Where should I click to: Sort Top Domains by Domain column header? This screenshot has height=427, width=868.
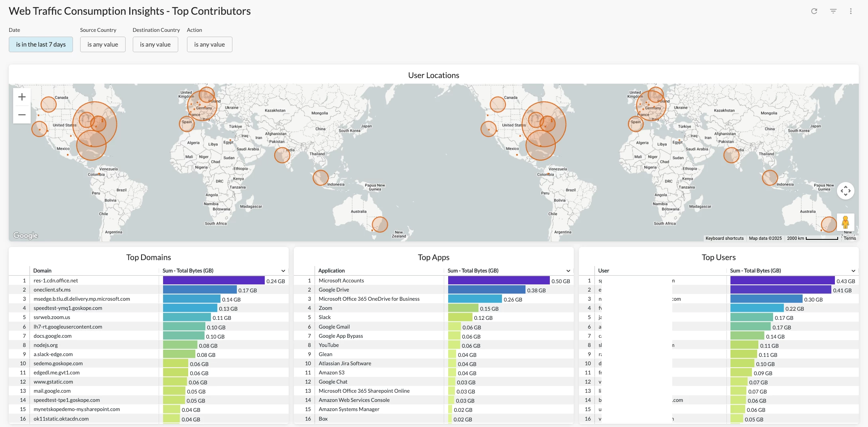tap(42, 270)
